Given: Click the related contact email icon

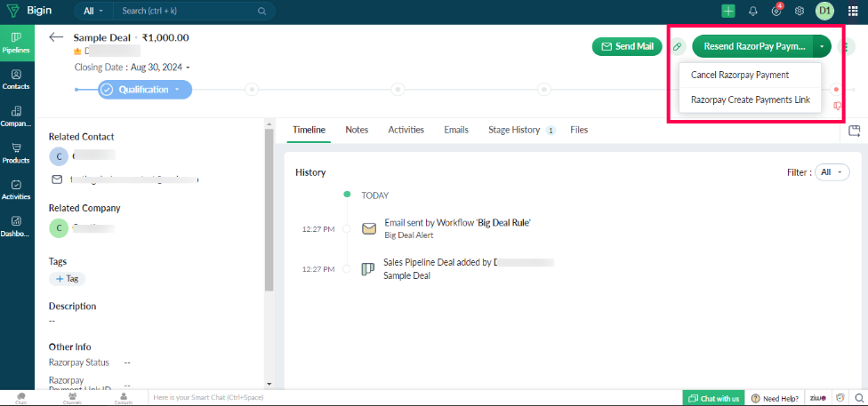Looking at the screenshot, I should click(56, 179).
